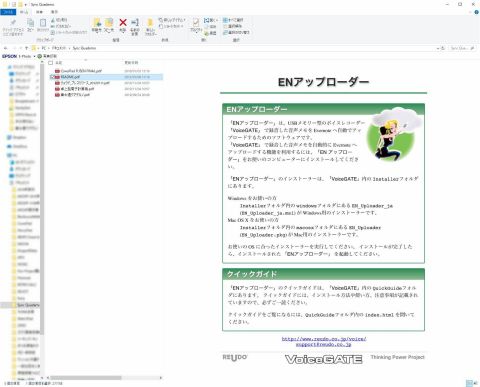Image resolution: width=480 pixels, height=387 pixels.
Task: Open the EPSON E-Photo dropdown arrow
Action: [x=34, y=56]
